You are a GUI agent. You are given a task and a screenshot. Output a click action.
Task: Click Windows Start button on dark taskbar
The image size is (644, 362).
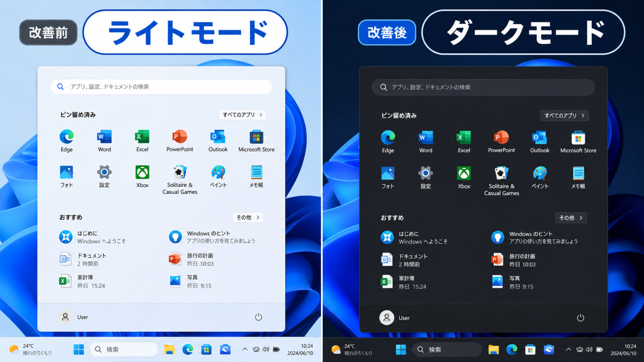(401, 350)
